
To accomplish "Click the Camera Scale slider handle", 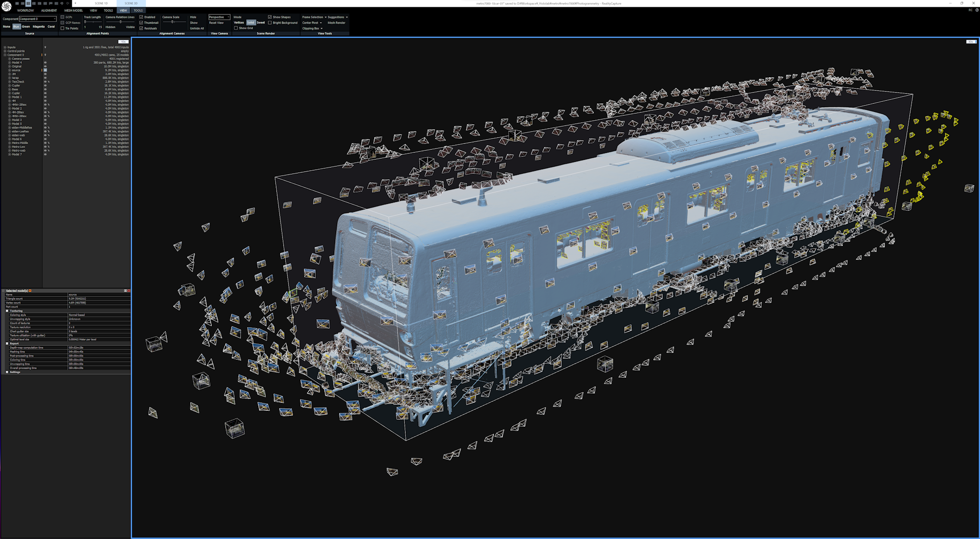I will [172, 22].
